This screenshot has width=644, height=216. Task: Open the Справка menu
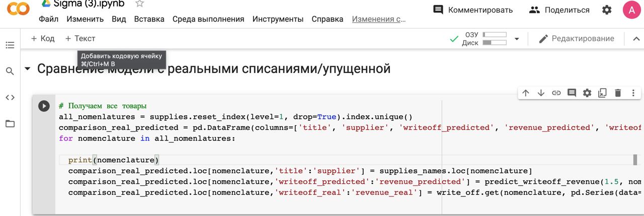click(328, 19)
